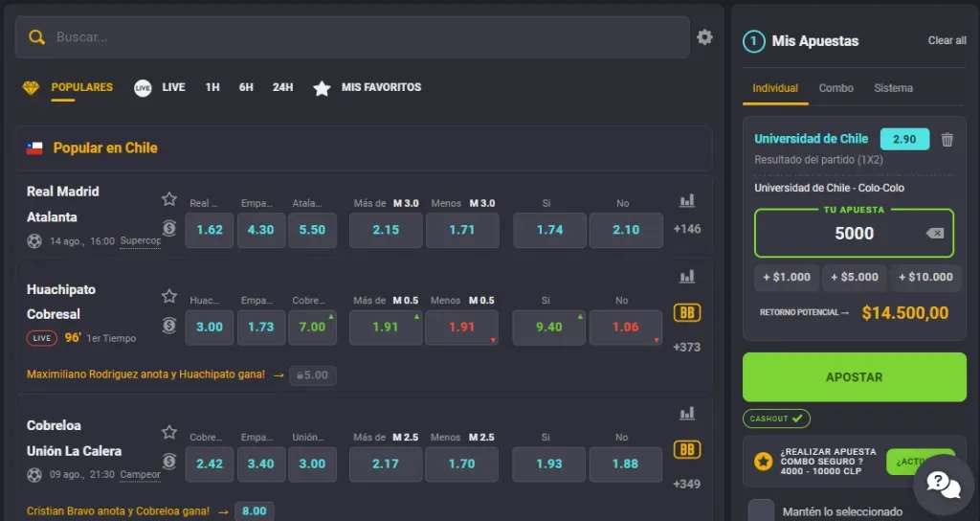Open the Mis Favoritos tab
The height and width of the screenshot is (521, 980).
(x=367, y=87)
